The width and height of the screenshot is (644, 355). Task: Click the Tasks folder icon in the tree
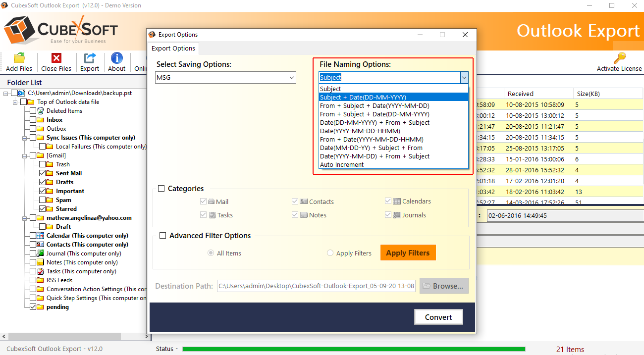click(41, 271)
